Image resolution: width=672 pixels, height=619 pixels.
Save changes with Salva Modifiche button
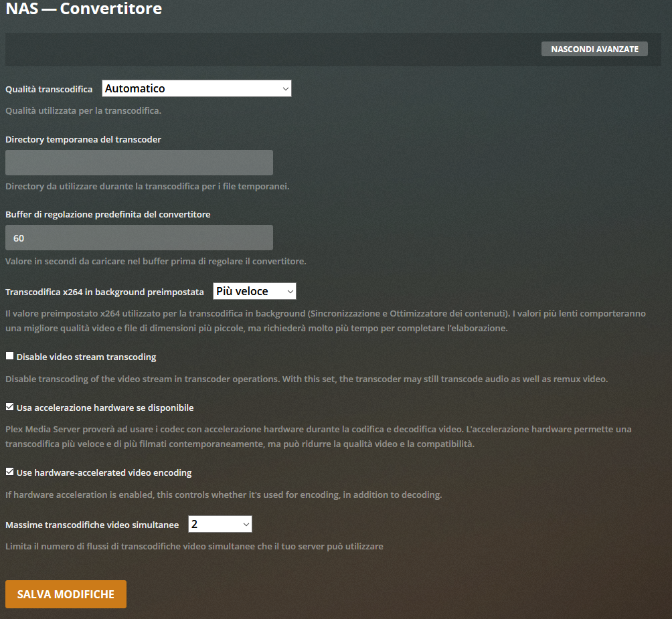click(66, 594)
